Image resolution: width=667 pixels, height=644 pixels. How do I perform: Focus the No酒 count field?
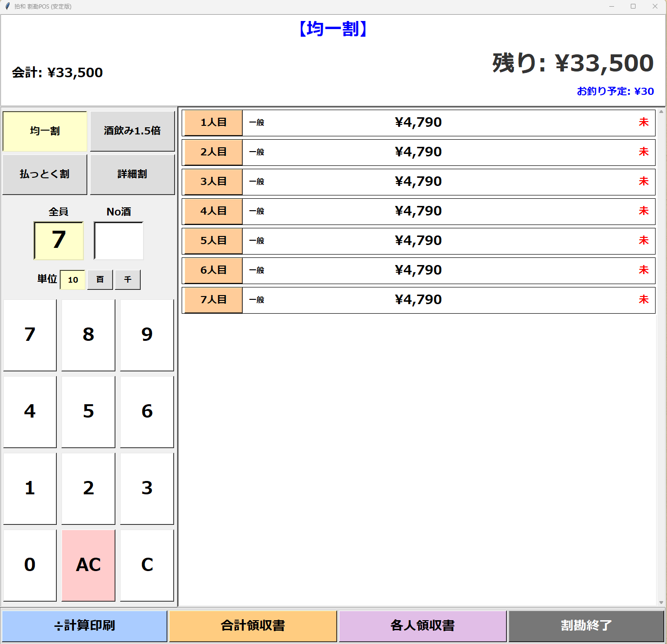[x=119, y=240]
